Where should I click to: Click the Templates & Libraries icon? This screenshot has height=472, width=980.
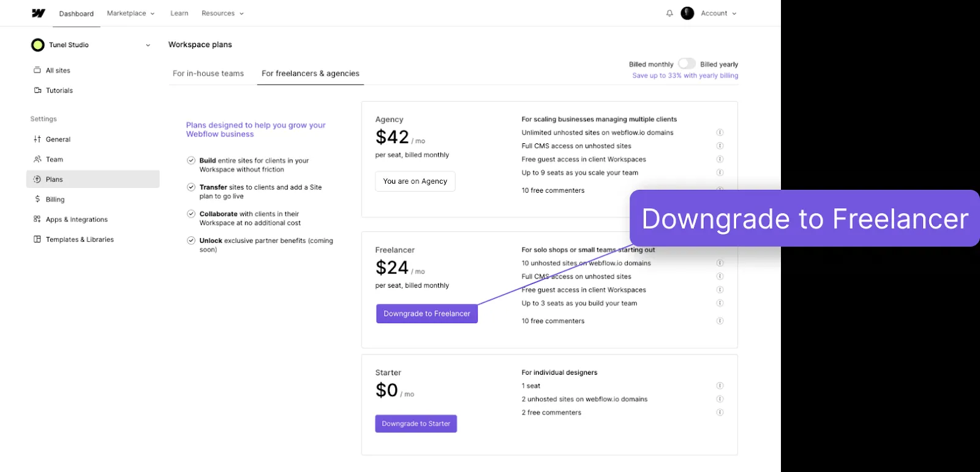37,239
